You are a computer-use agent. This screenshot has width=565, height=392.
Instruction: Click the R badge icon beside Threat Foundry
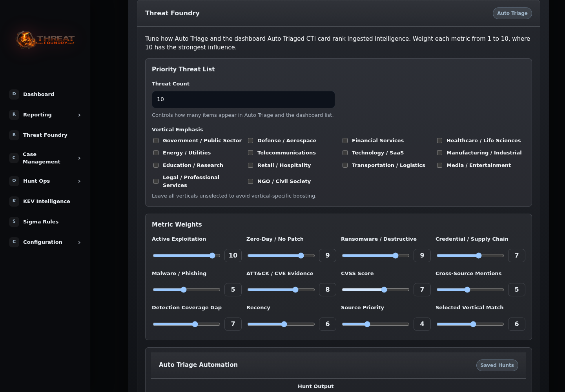(x=14, y=135)
